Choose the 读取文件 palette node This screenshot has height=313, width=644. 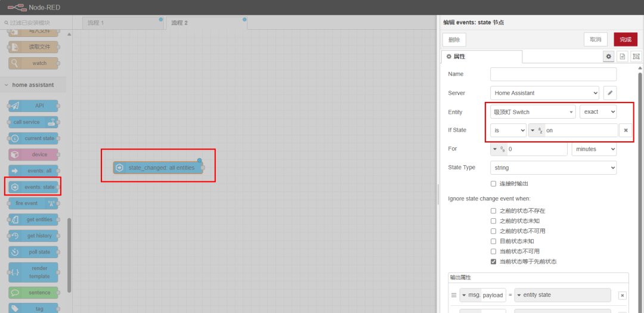tap(33, 47)
